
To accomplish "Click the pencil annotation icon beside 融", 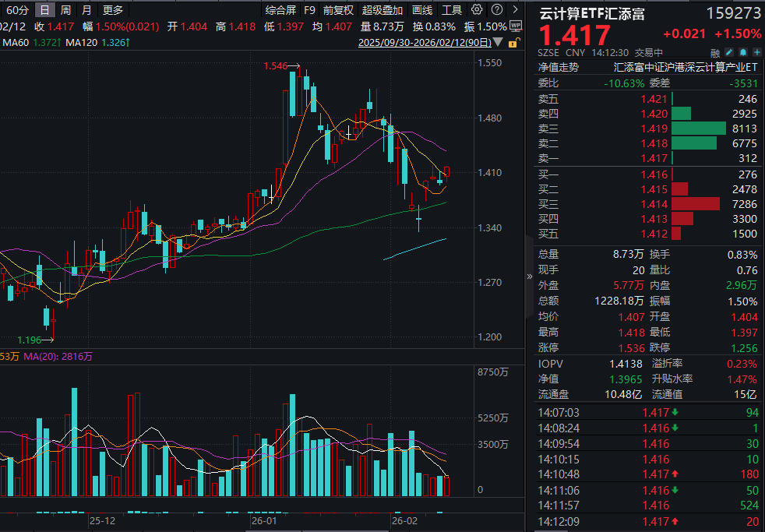I will point(729,51).
